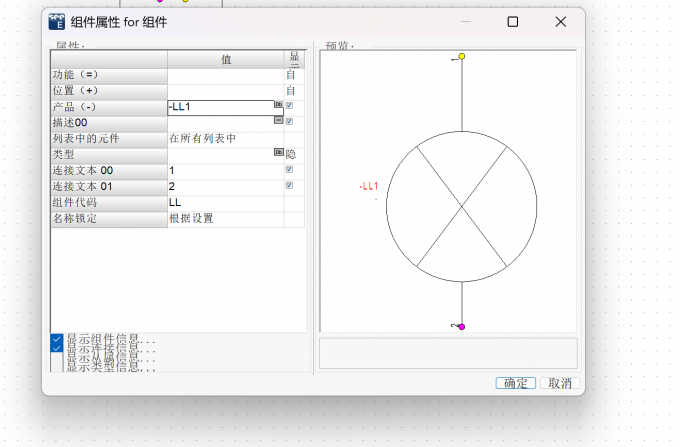Open the text editor button in 描述00 row
Viewport: 680px width, 447px height.
pos(278,120)
